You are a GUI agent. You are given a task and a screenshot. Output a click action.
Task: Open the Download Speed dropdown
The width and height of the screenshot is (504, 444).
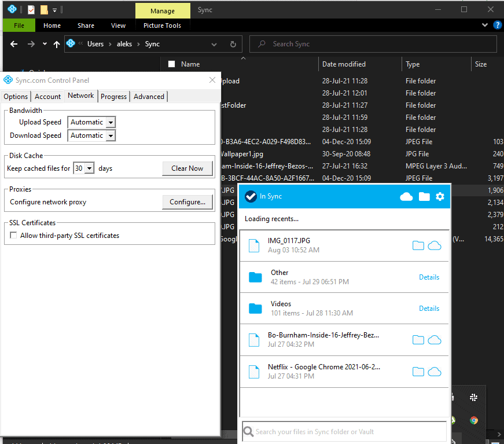point(111,135)
